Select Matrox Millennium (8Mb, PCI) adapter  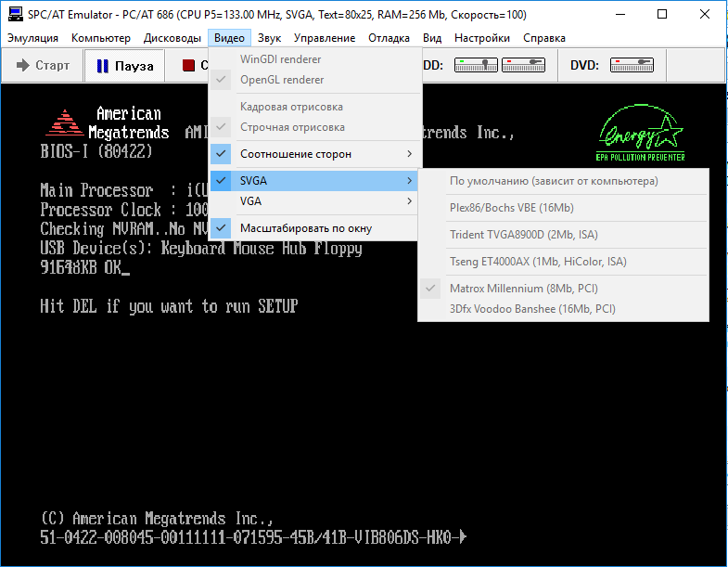point(563,289)
